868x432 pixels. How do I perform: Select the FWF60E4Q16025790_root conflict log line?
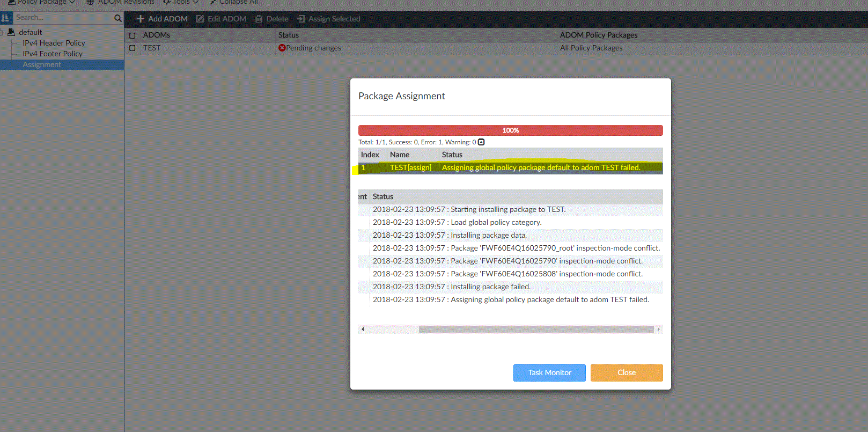point(517,248)
